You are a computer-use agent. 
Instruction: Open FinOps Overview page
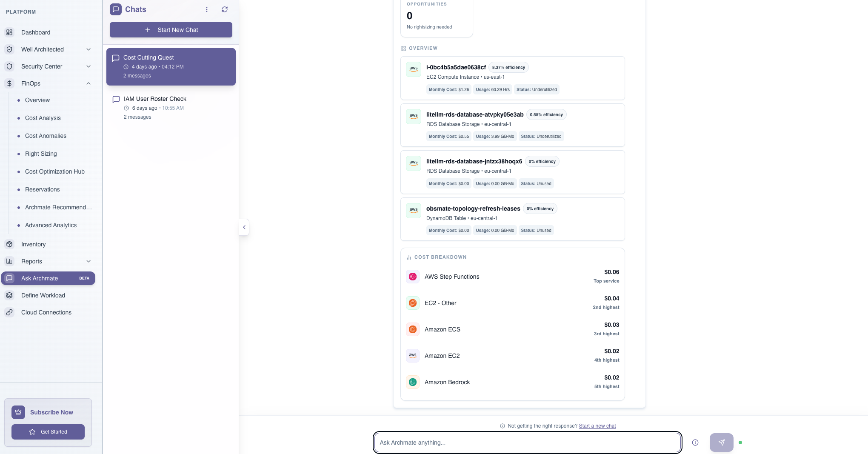(37, 100)
